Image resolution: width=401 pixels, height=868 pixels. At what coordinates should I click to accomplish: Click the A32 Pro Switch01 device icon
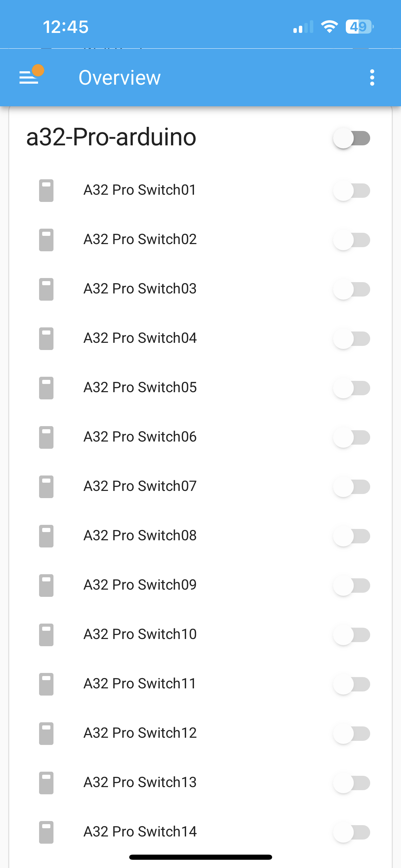point(46,190)
